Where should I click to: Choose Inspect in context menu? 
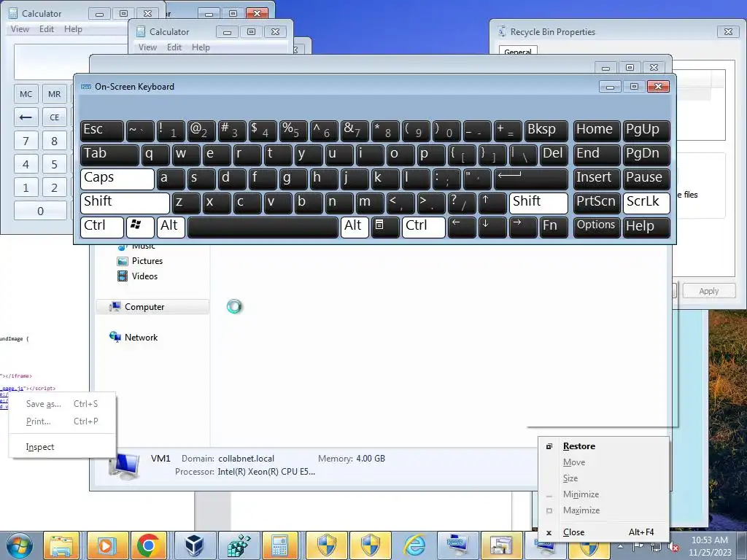62,447
